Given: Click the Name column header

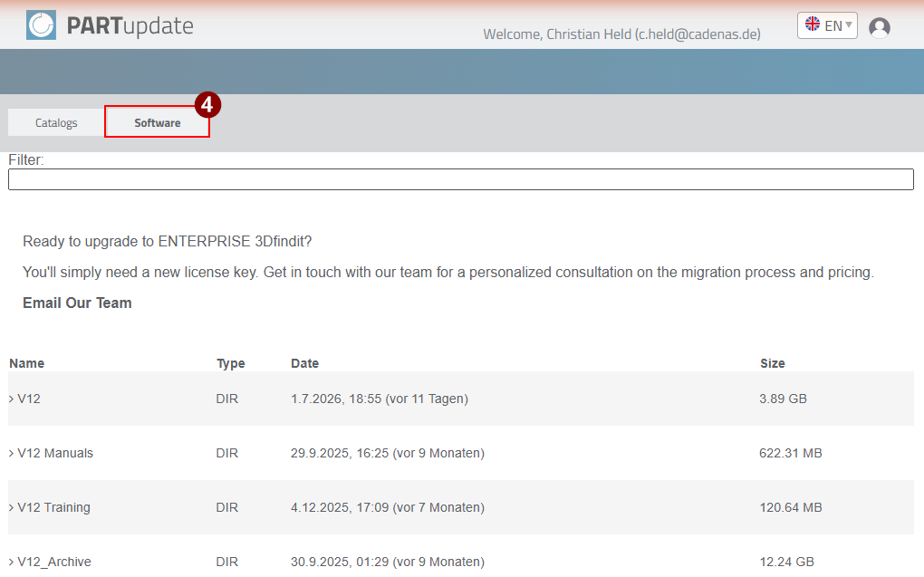Looking at the screenshot, I should click(26, 363).
